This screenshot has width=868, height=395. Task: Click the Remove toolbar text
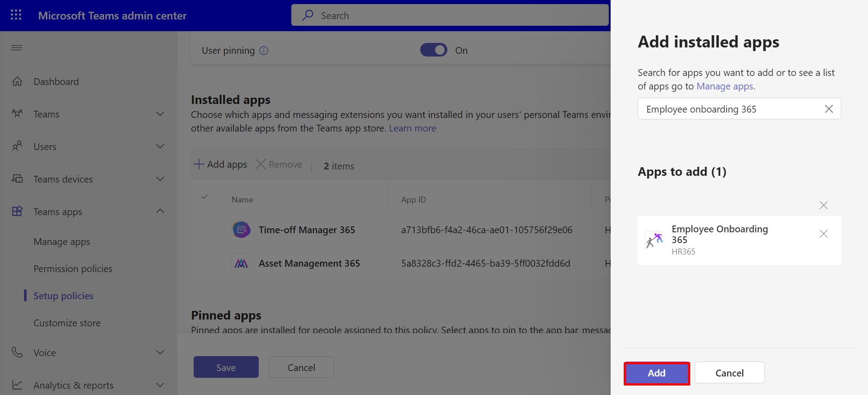pyautogui.click(x=285, y=165)
